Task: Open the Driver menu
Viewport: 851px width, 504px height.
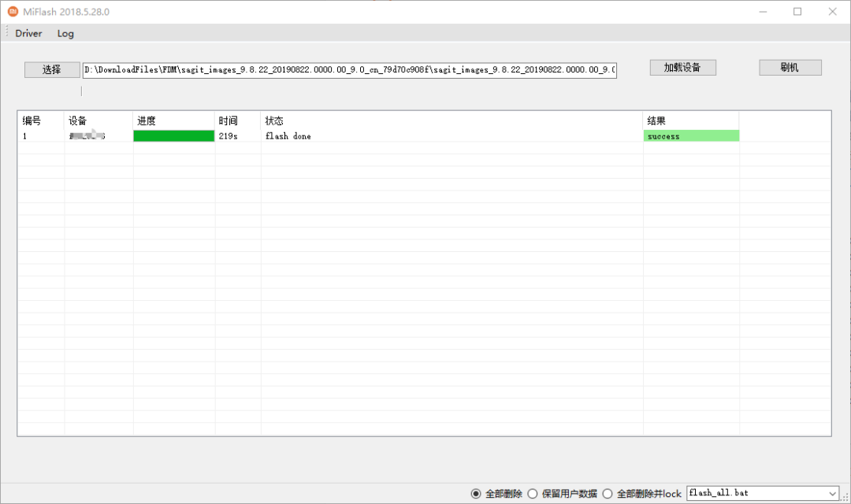Action: coord(28,33)
